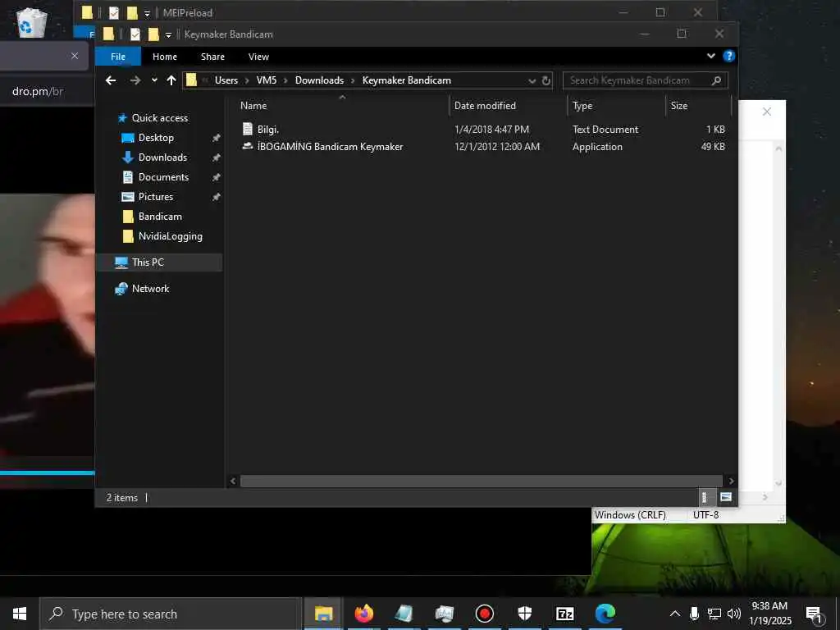The width and height of the screenshot is (840, 630).
Task: Click the search magnifier icon in Explorer
Action: pyautogui.click(x=716, y=80)
